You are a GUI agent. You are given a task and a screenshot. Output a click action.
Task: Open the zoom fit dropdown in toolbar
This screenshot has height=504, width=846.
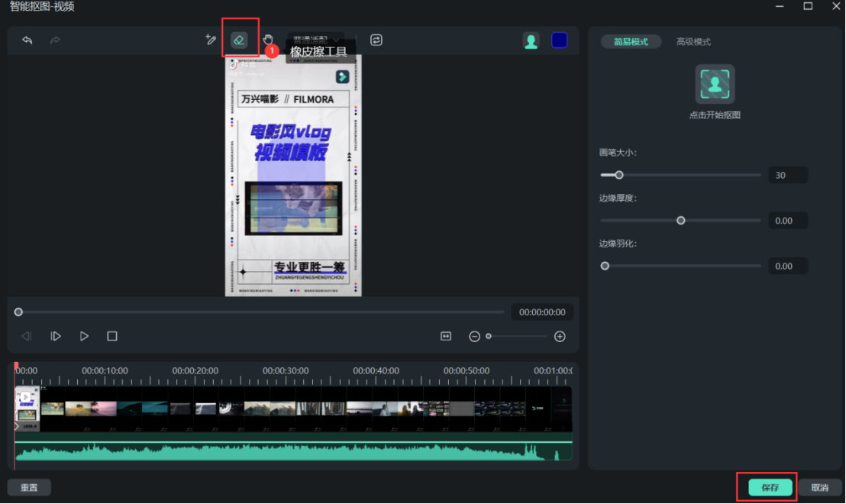[x=317, y=40]
